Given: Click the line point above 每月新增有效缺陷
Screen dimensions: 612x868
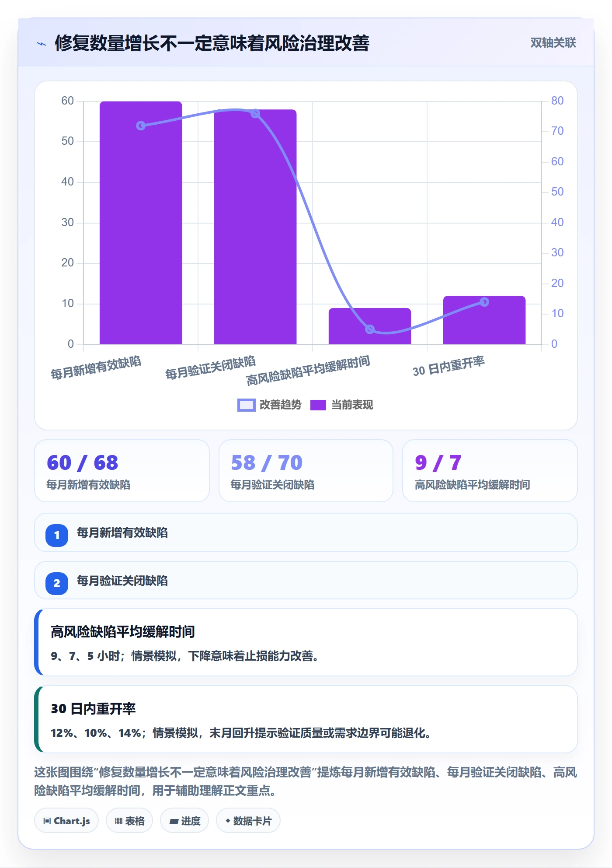Looking at the screenshot, I should click(141, 126).
